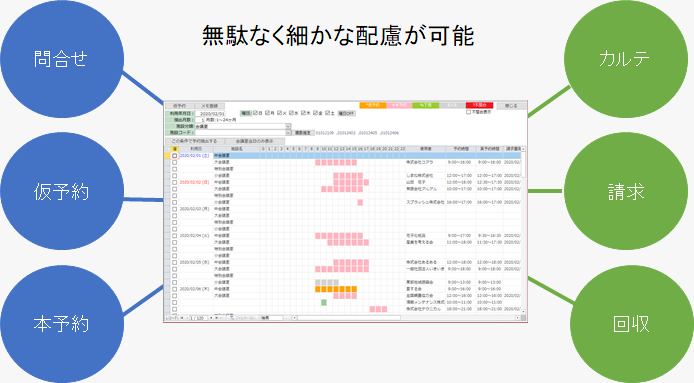Click the orange 仮予約 legend swatch
Image resolution: width=694 pixels, height=383 pixels.
[373, 105]
